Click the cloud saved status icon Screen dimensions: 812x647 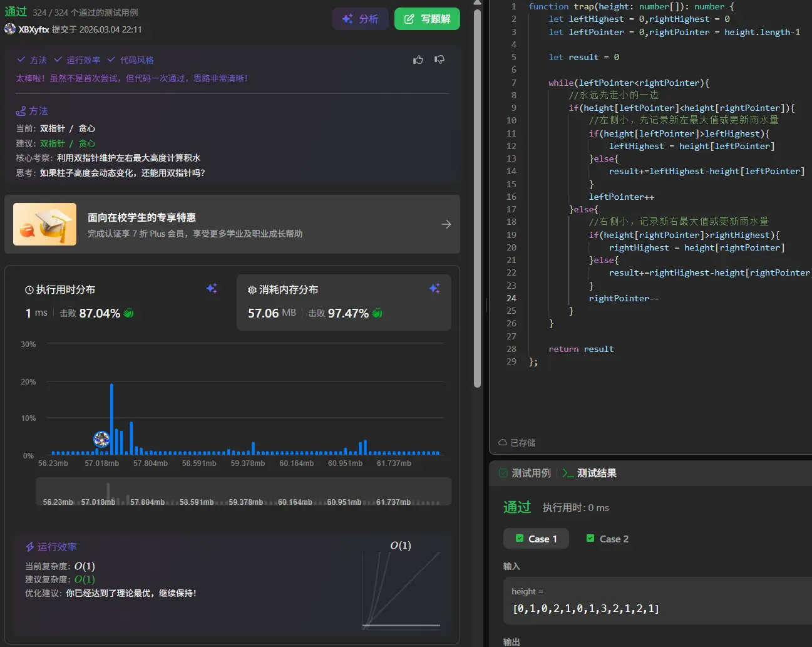click(502, 442)
